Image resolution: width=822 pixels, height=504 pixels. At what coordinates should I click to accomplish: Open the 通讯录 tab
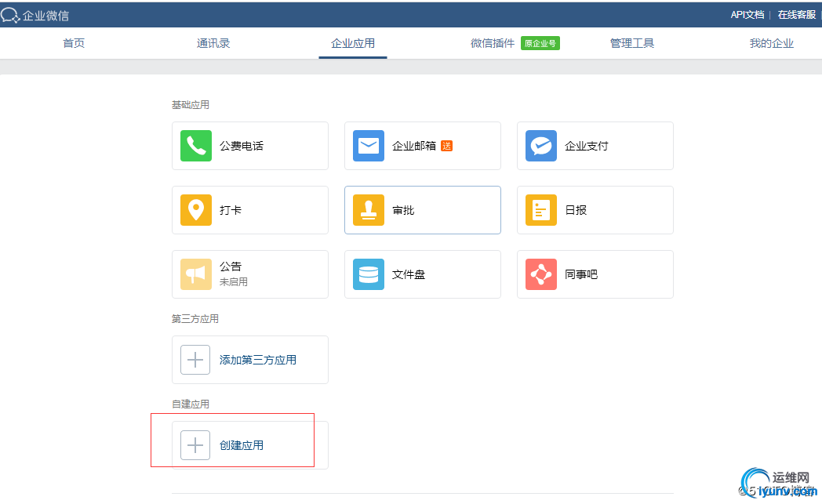pos(213,43)
